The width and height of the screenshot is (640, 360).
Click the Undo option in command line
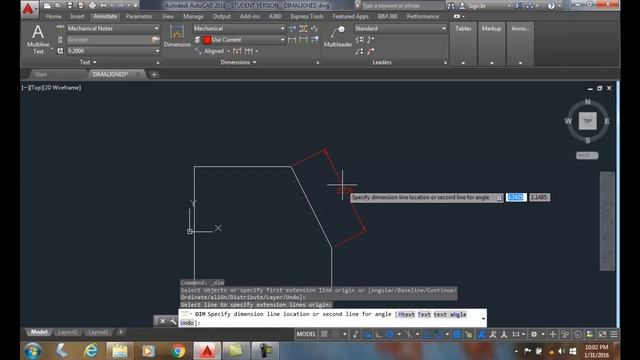[x=187, y=323]
